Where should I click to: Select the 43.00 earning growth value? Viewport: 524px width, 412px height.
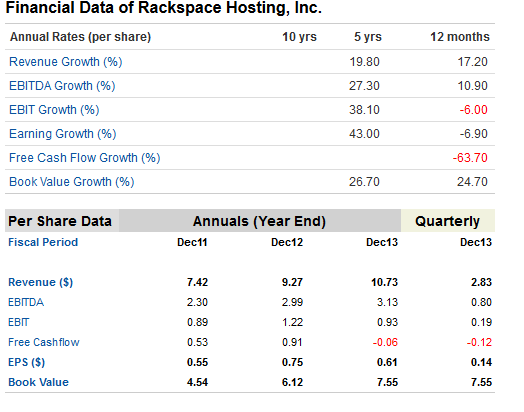[x=365, y=134]
